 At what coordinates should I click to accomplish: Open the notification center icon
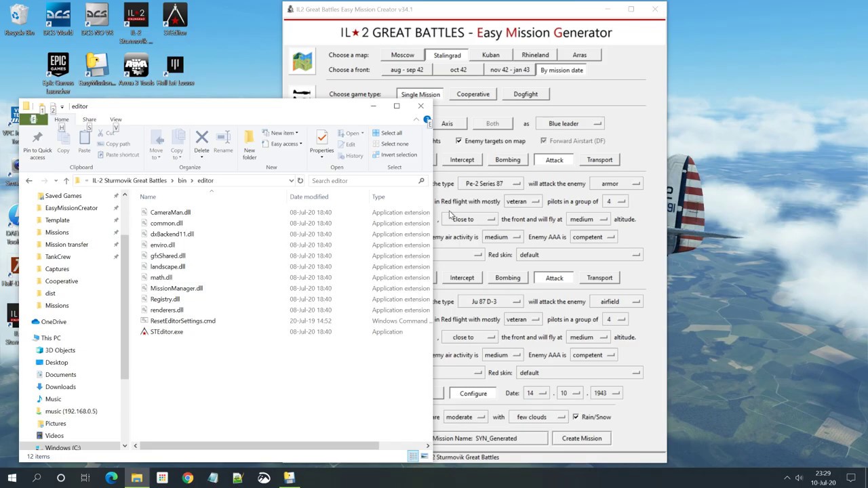tap(851, 478)
